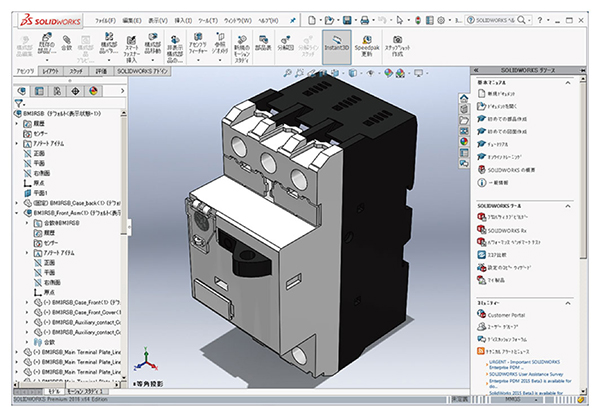Collapse the SOLIDWORKS Tools section chevron
Image resolution: width=600 pixels, height=417 pixels.
[x=568, y=206]
